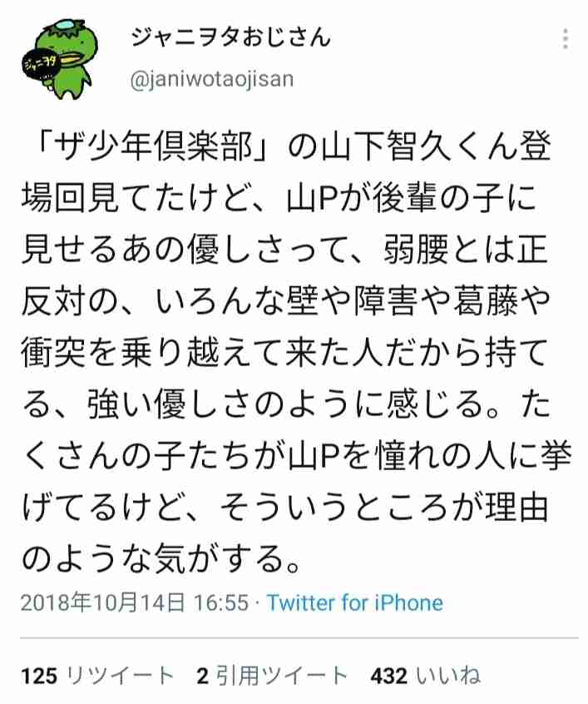
Task: Click the tweet line starting 衝突を乗り越えて
Action: pyautogui.click(x=285, y=353)
